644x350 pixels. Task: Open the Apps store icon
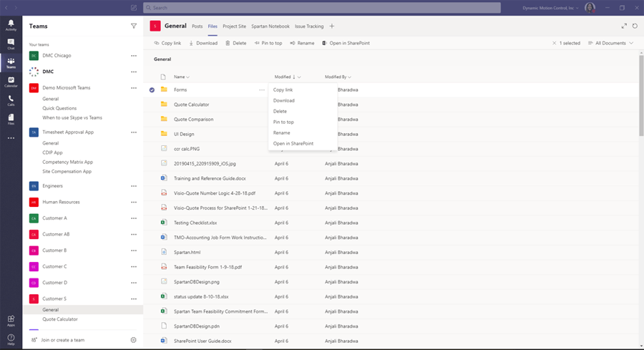point(11,321)
